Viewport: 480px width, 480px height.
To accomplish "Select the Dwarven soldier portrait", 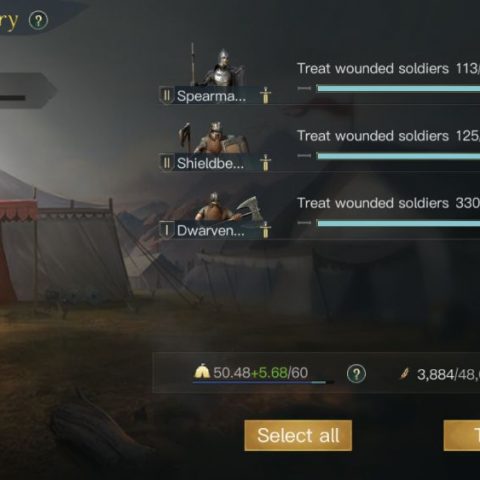I will point(226,207).
